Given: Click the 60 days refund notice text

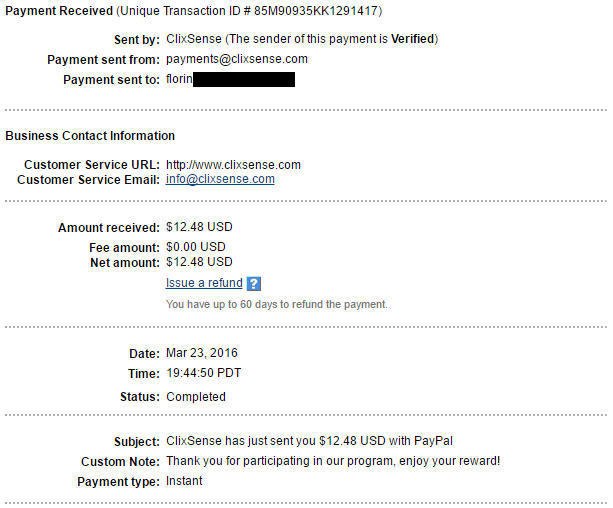Looking at the screenshot, I should [276, 304].
